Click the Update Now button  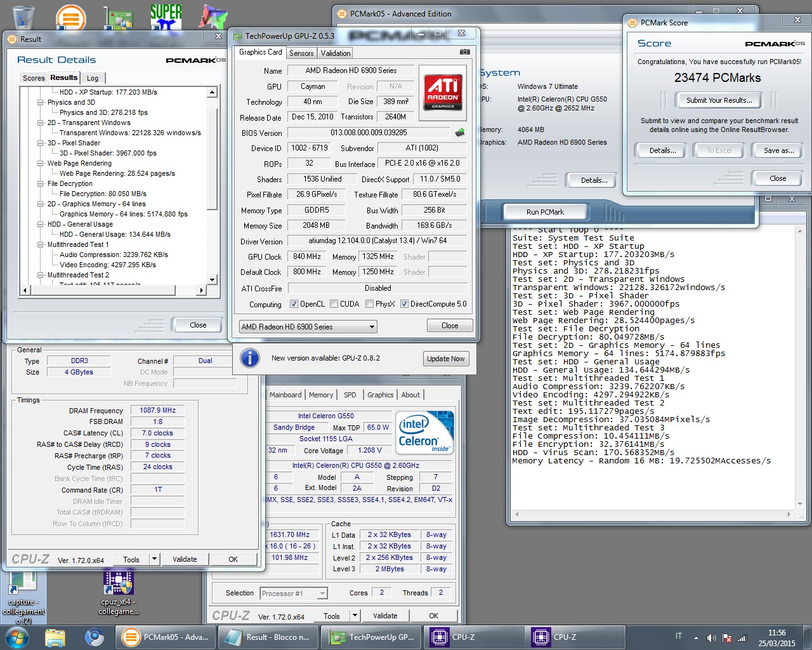point(445,359)
